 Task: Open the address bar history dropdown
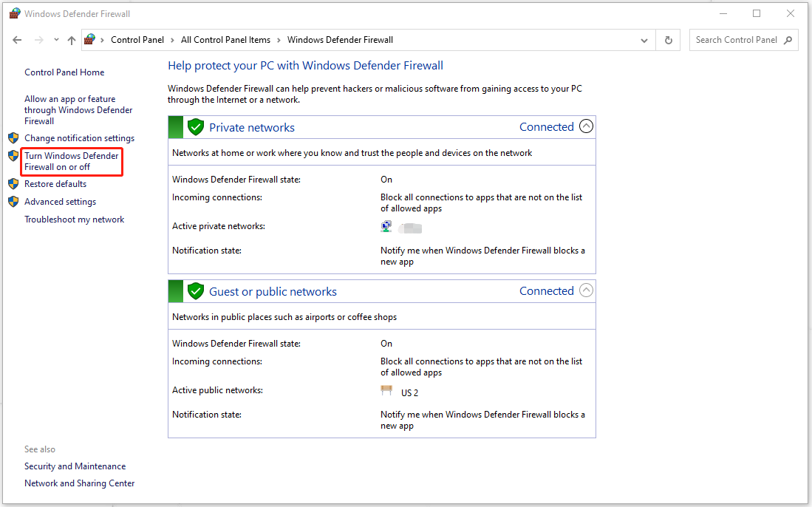[x=644, y=40]
